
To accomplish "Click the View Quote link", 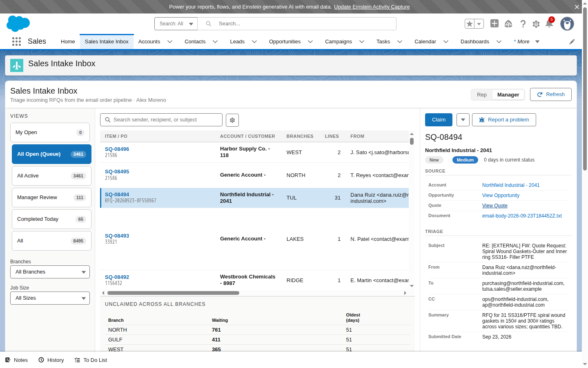I will tap(494, 206).
